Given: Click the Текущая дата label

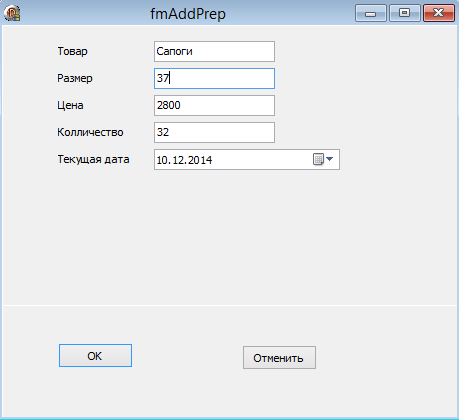Looking at the screenshot, I should pyautogui.click(x=93, y=159).
